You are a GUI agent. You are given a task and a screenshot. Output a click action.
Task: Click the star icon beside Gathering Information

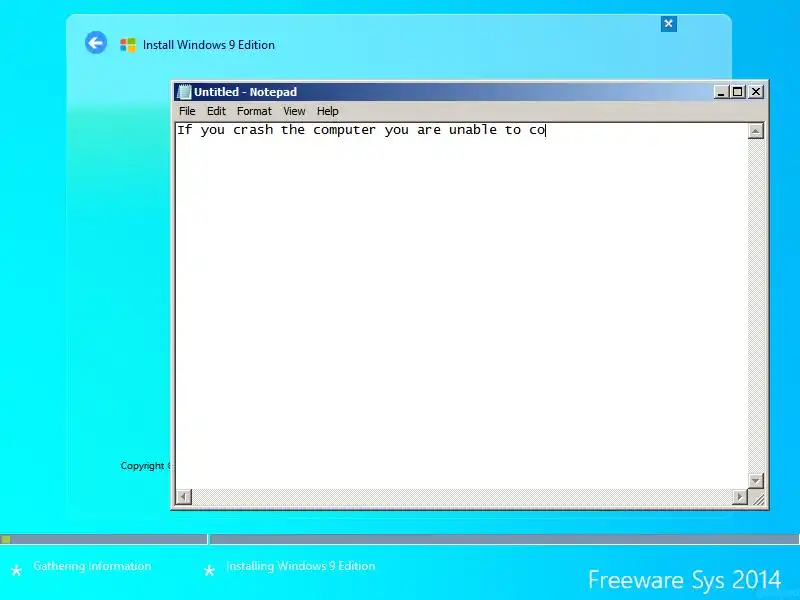[16, 570]
